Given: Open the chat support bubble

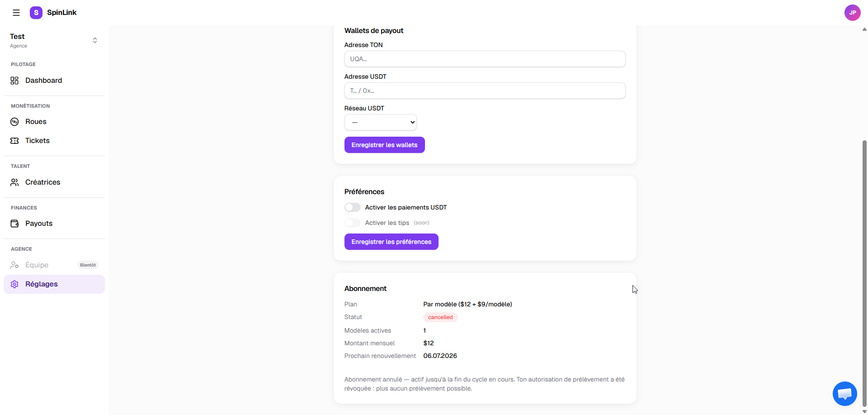Looking at the screenshot, I should click(844, 394).
